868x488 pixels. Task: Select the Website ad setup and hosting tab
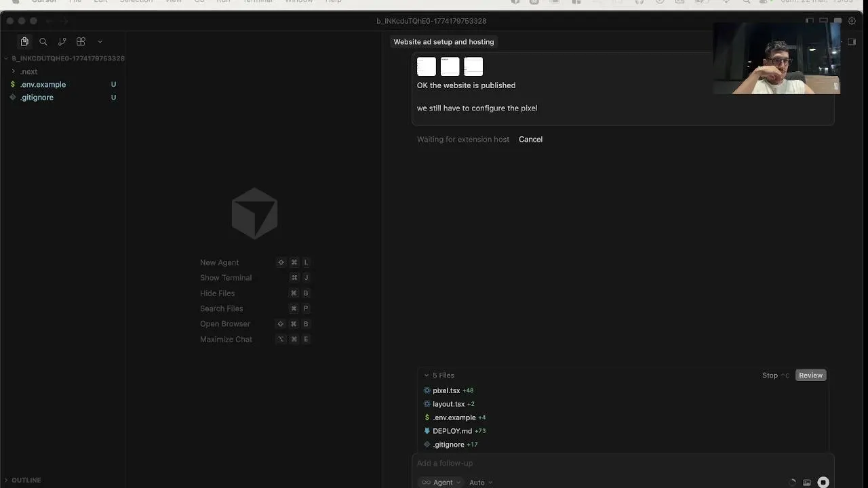tap(443, 42)
